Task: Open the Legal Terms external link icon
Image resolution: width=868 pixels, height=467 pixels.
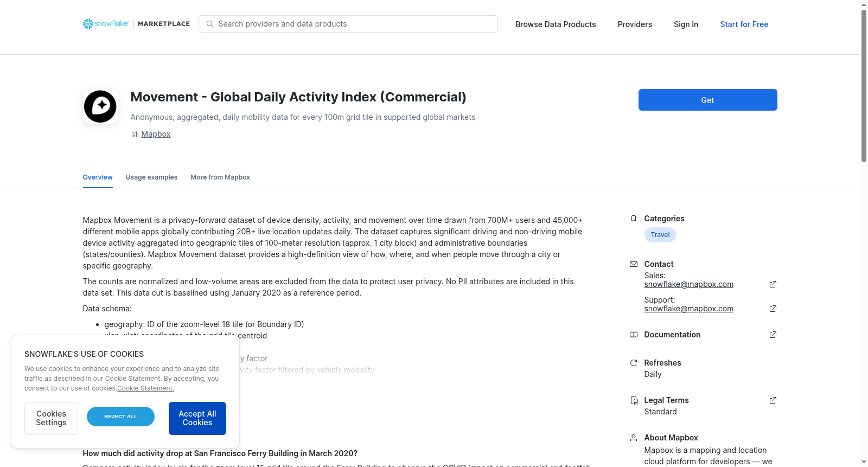Action: [x=773, y=400]
